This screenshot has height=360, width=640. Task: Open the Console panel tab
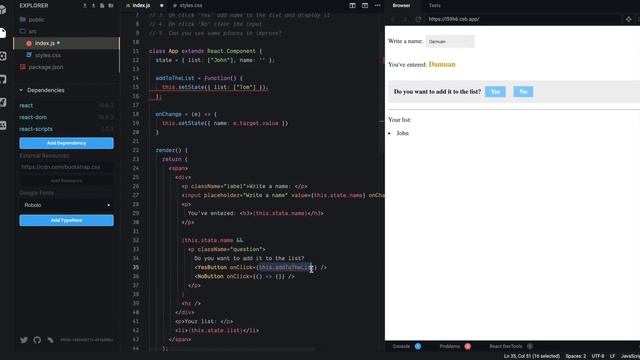click(401, 346)
